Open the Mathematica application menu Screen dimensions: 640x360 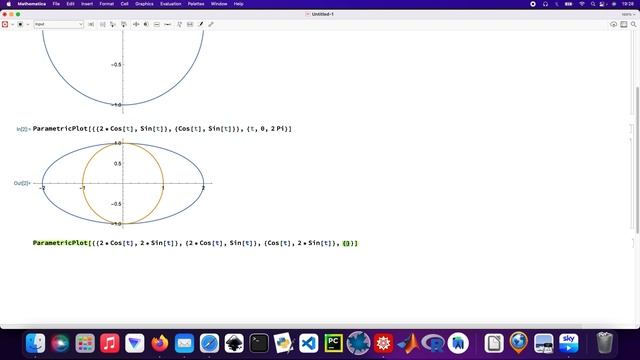tap(31, 4)
